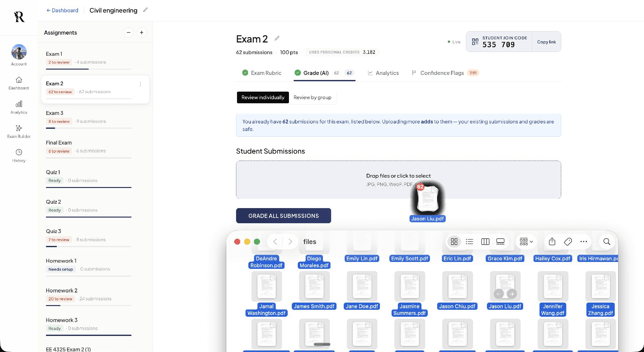
Task: Click Hailey Cox.pdf label in Finder
Action: (x=553, y=258)
